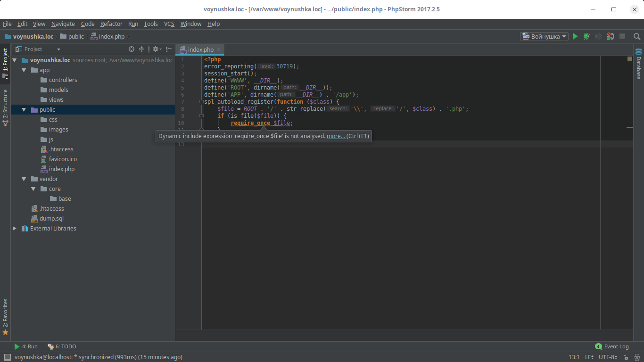Collapse the voynushka.loc root folder
The width and height of the screenshot is (644, 362).
[15, 60]
